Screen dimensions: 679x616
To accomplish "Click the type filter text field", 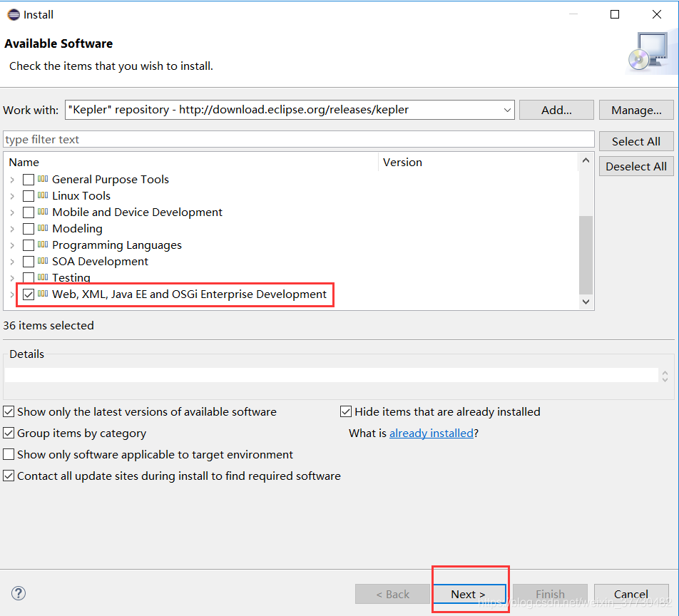I will (x=299, y=140).
